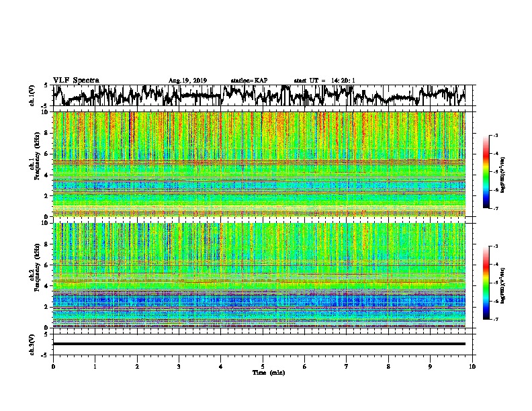The height and width of the screenshot is (411, 532).
Task: Click the "9" tick on the time axis
Action: (x=430, y=366)
